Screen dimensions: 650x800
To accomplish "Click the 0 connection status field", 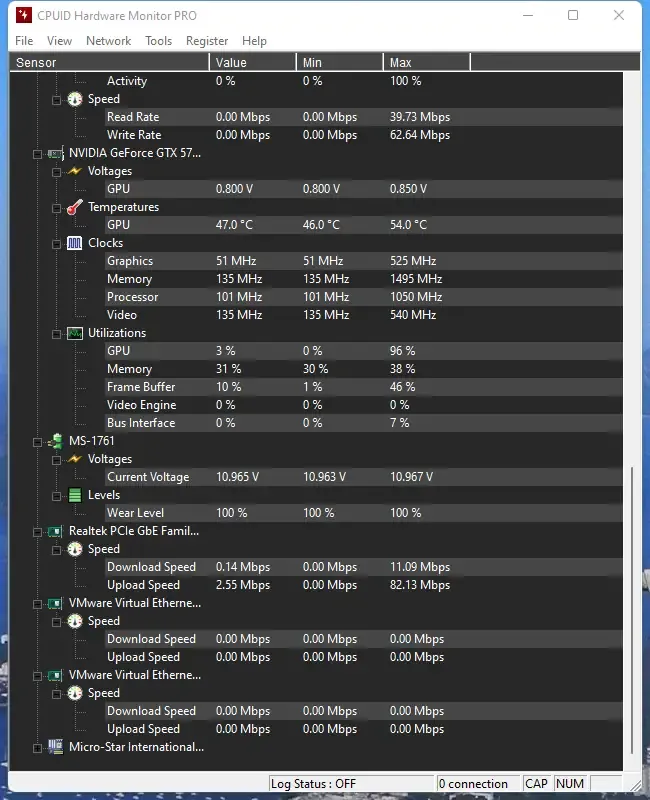I will [478, 784].
